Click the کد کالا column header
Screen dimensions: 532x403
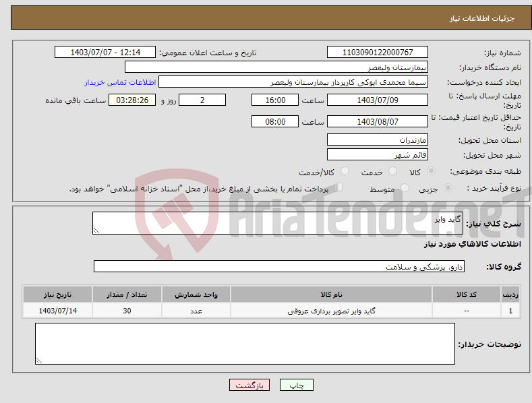click(467, 294)
